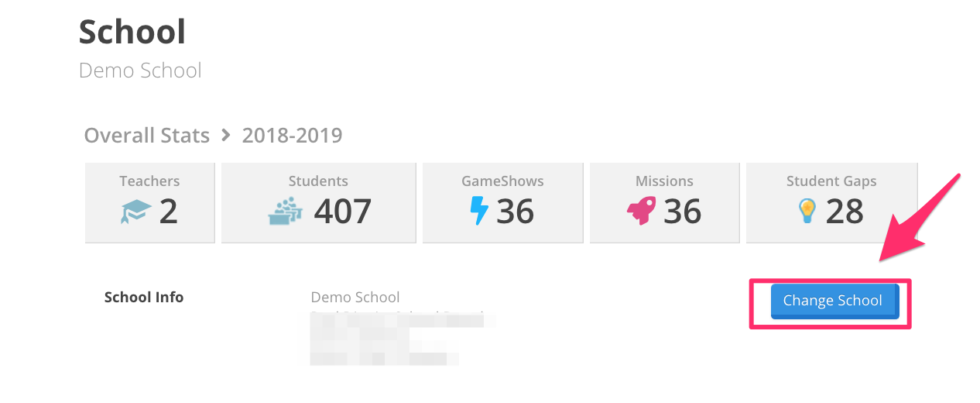The width and height of the screenshot is (980, 403).
Task: Open the GameShows stat card label
Action: pyautogui.click(x=502, y=181)
